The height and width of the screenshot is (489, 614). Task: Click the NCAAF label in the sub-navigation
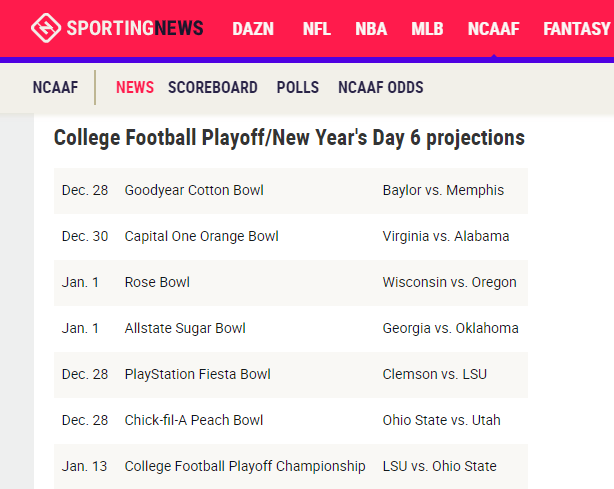point(55,88)
